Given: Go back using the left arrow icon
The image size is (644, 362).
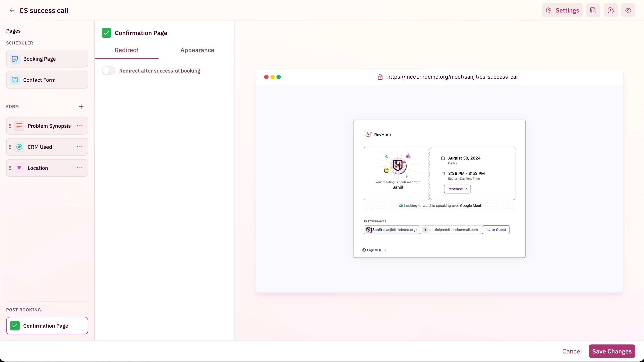Looking at the screenshot, I should point(12,10).
